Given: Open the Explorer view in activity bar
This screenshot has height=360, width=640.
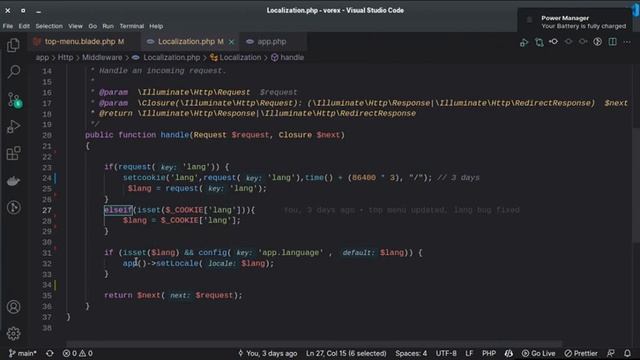Looking at the screenshot, I should click(13, 45).
